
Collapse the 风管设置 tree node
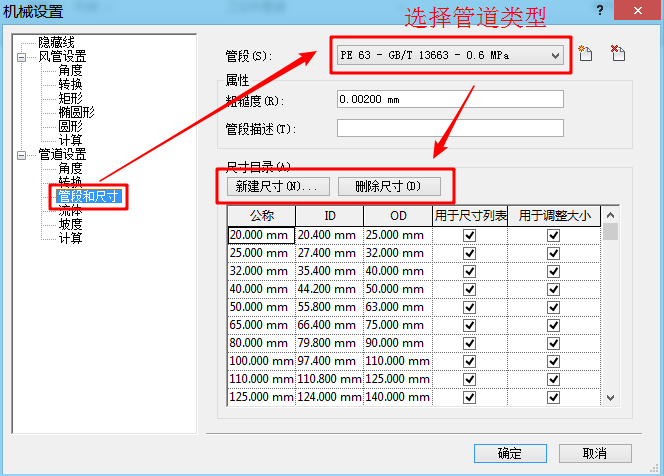[21, 57]
